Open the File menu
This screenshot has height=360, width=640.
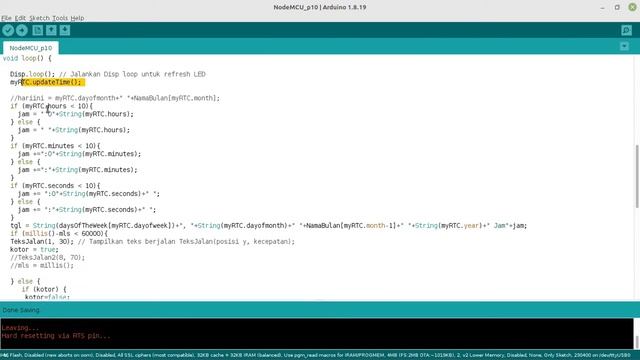click(x=6, y=18)
